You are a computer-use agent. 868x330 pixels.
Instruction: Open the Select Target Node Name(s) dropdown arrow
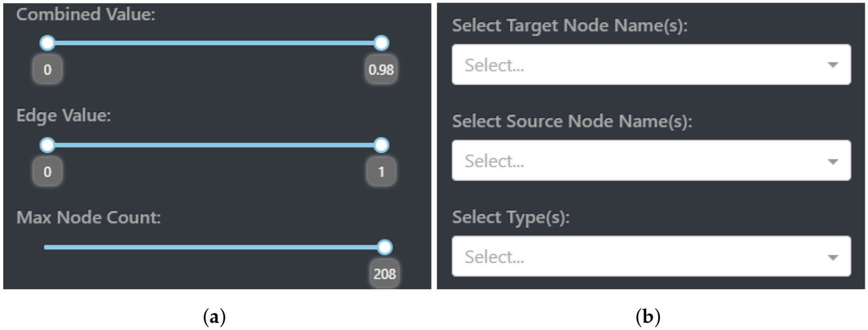833,65
